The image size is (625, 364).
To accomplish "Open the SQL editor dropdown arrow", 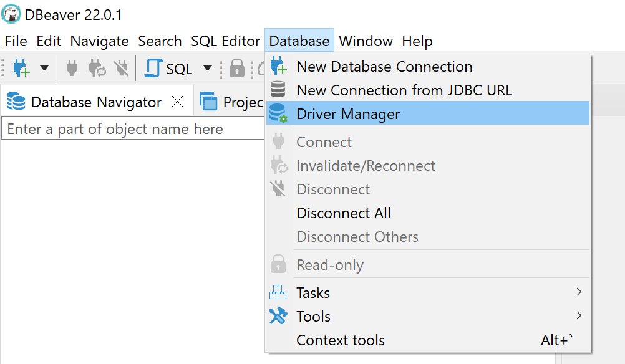I will coord(206,68).
